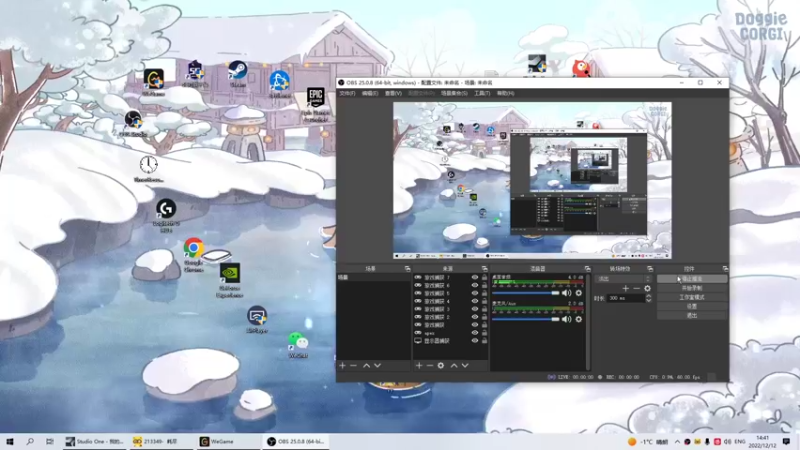Open the 场景集合(S) Scene Collection menu
Viewport: 800px width, 450px height.
pyautogui.click(x=454, y=93)
